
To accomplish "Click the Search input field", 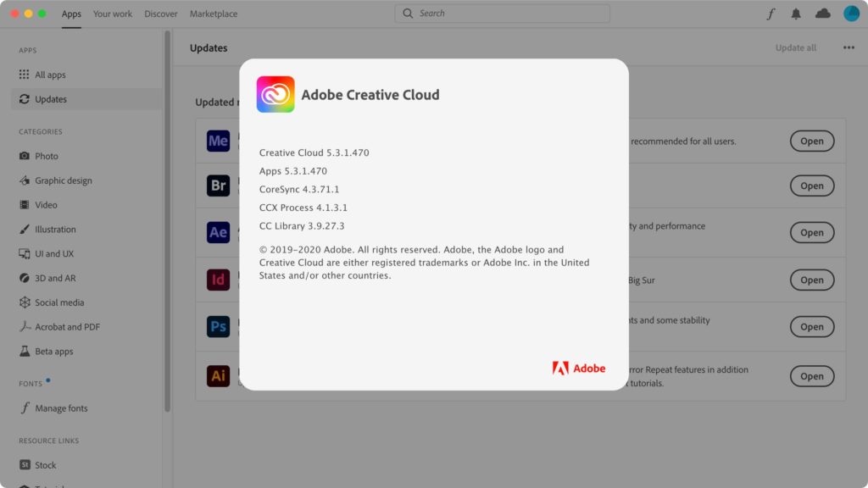I will pos(502,14).
